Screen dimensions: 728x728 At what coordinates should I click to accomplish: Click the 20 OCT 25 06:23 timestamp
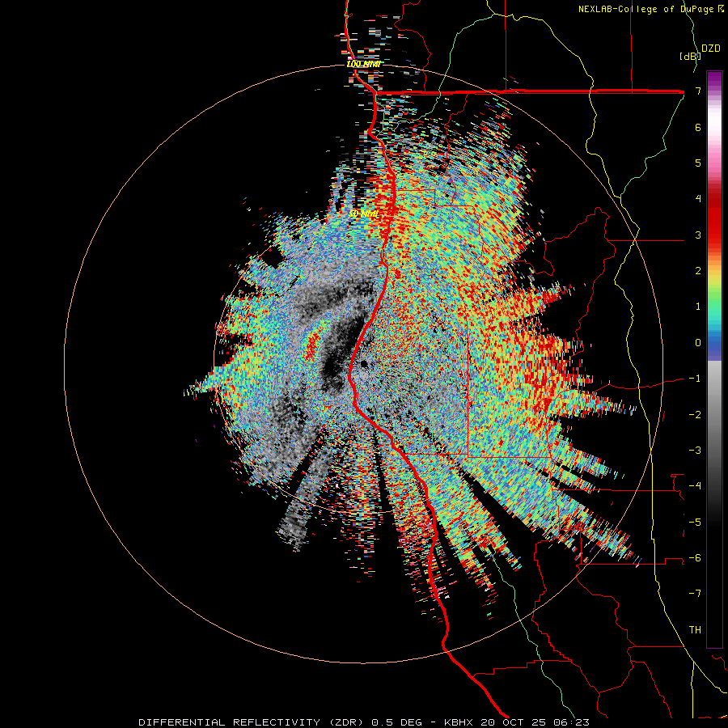(534, 722)
